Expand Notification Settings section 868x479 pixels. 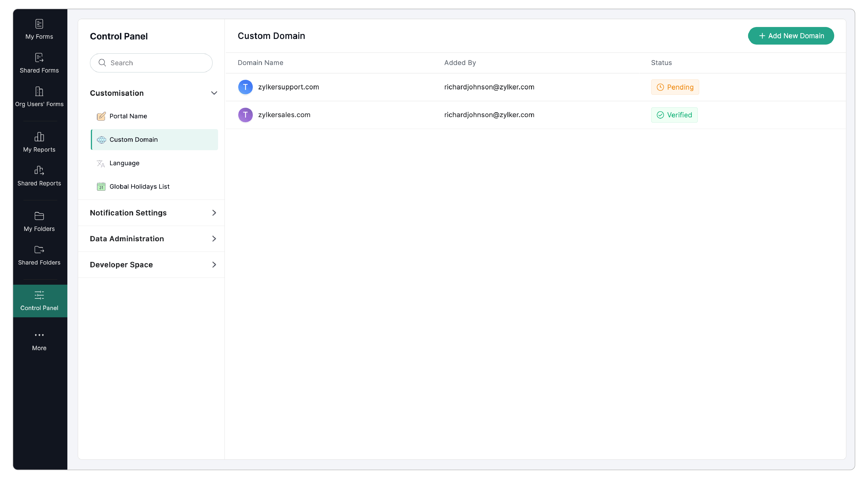214,213
